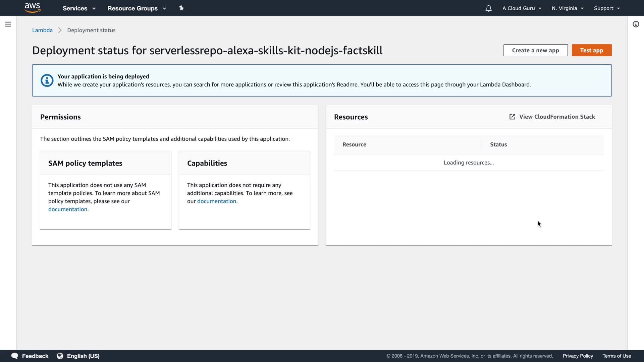Screen dimensions: 644x362
Task: Click the info panel icon at right
Action: (636, 24)
